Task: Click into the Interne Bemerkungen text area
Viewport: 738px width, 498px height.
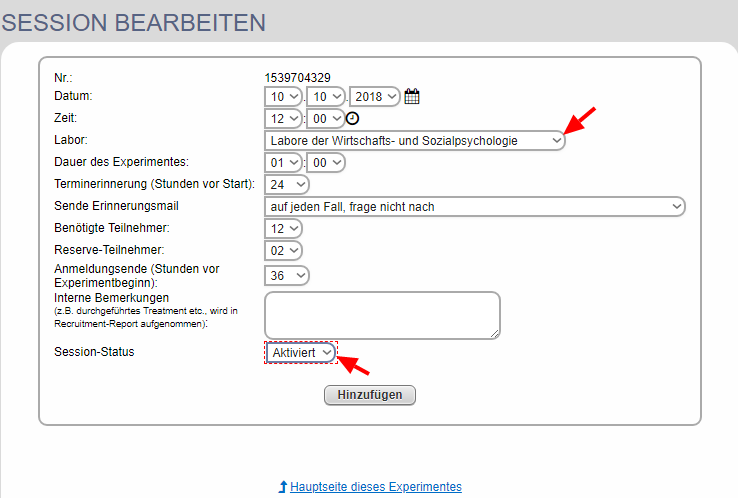Action: click(x=382, y=316)
